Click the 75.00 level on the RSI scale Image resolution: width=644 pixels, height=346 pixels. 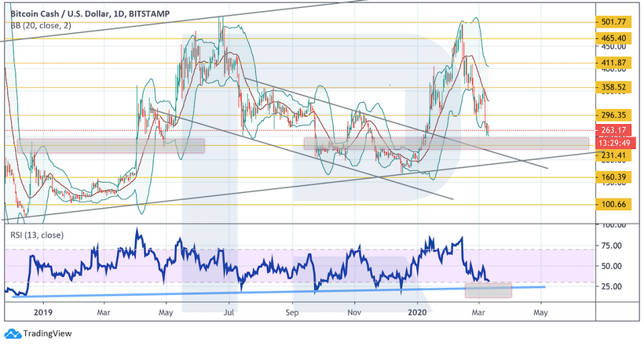point(613,246)
